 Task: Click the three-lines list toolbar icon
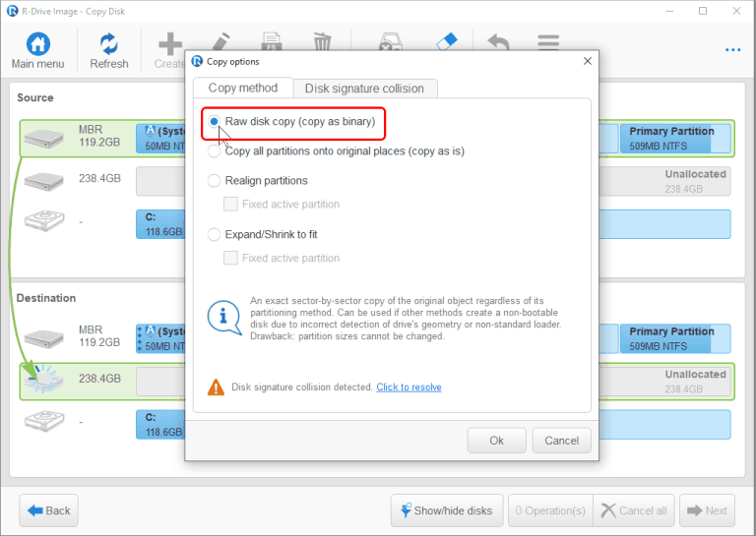point(548,42)
